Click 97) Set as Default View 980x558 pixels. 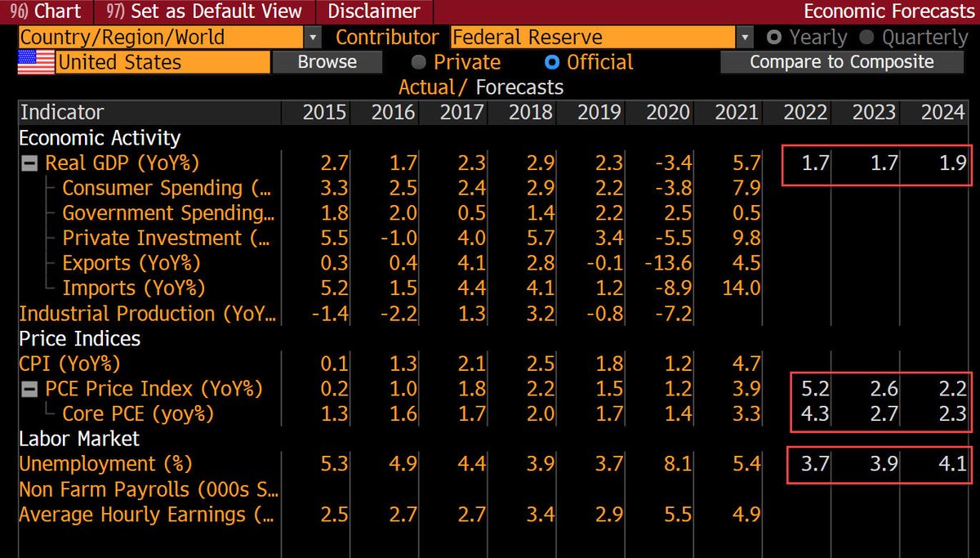tap(204, 11)
